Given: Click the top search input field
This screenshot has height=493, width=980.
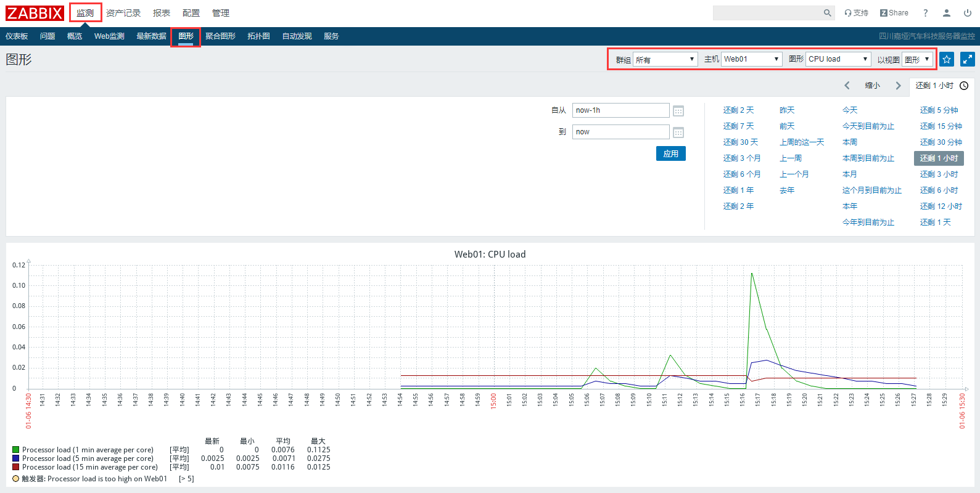Looking at the screenshot, I should coord(768,13).
